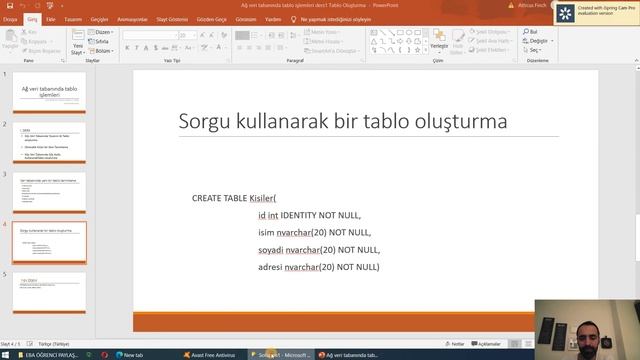Click the 'adresi nvarchar(20) NOT NULL)' line

pyautogui.click(x=319, y=267)
